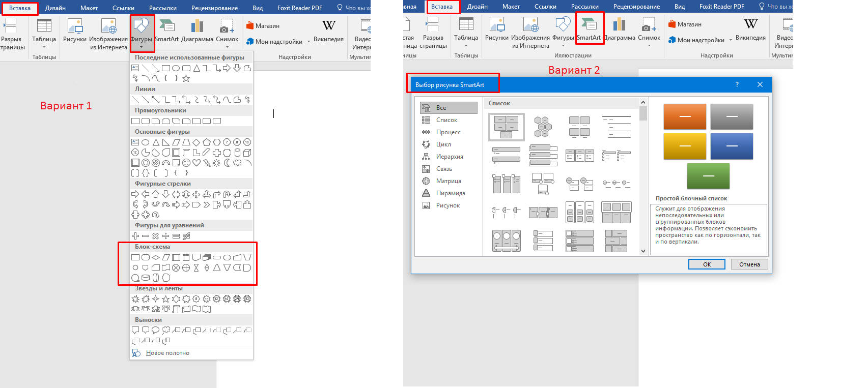Viewport: 868px width, 388px height.
Task: Click Отмена in SmartArt dialog
Action: pyautogui.click(x=749, y=264)
